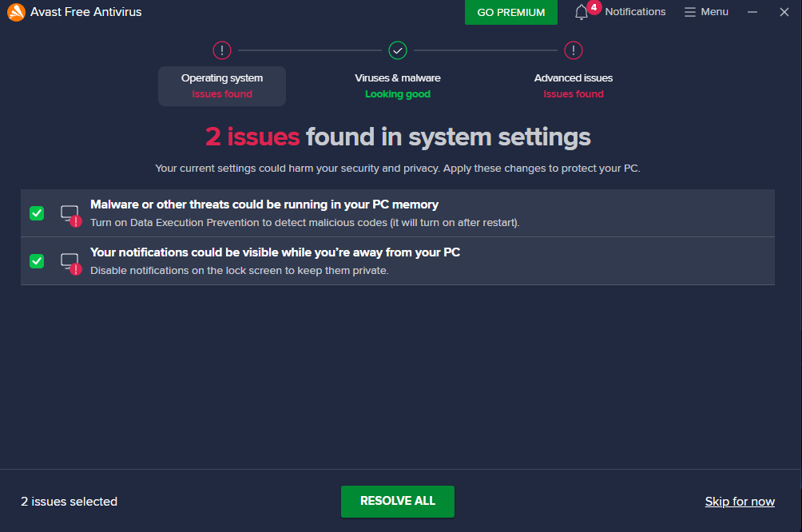Select the Malware in PC memory issue row
The image size is (802, 532).
(398, 213)
